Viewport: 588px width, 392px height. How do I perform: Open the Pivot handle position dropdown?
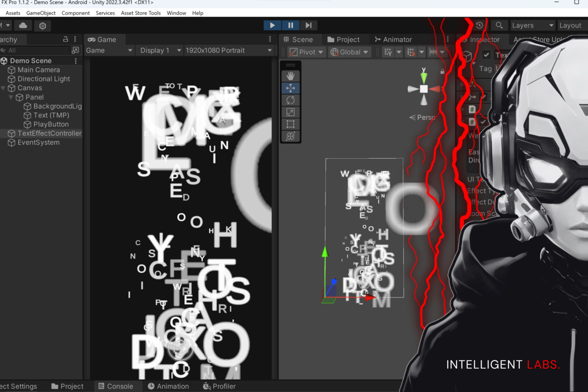click(x=306, y=52)
